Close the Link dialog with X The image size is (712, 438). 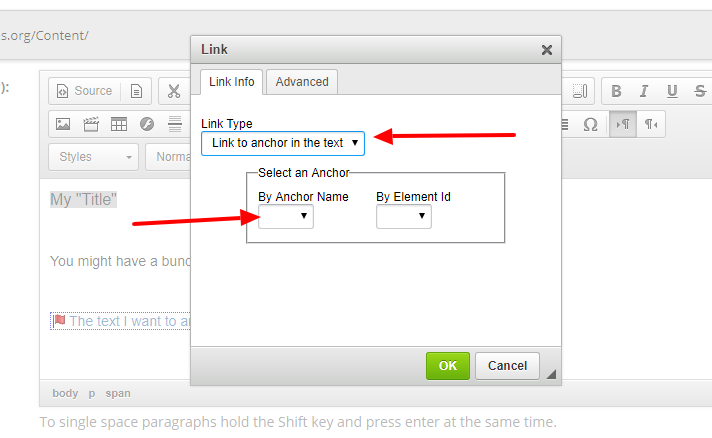pyautogui.click(x=547, y=49)
